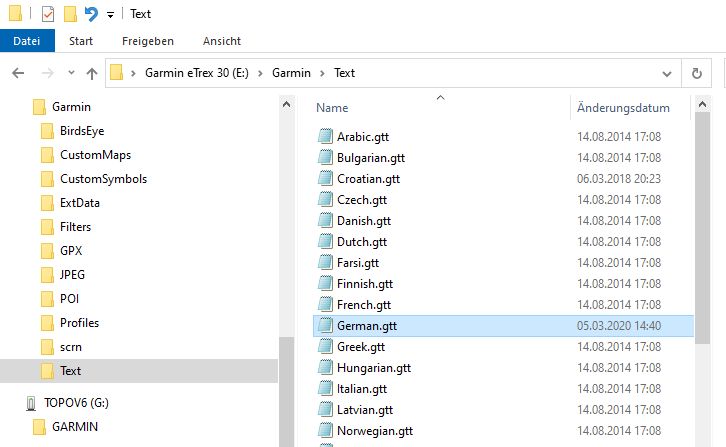Select the ExtData folder in tree
The height and width of the screenshot is (447, 726).
point(80,203)
